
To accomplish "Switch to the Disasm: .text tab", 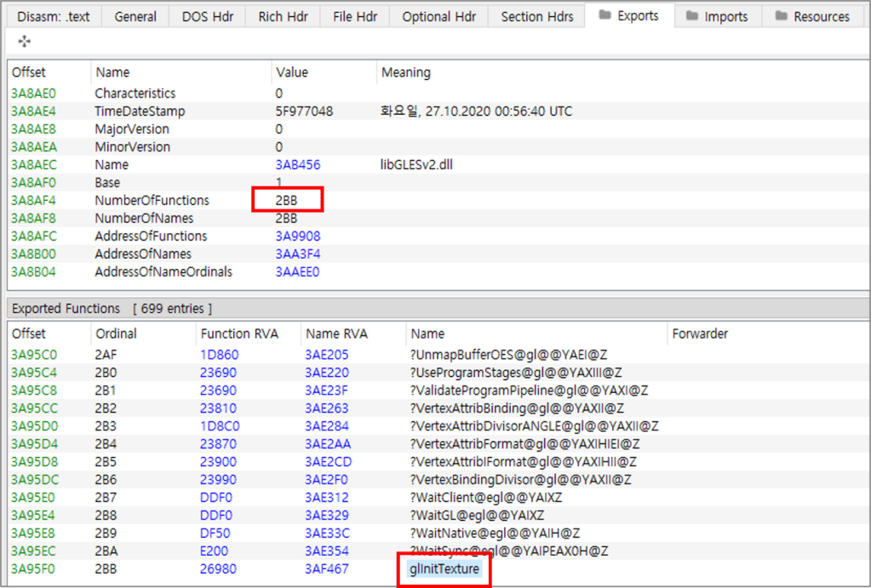I will pyautogui.click(x=53, y=16).
